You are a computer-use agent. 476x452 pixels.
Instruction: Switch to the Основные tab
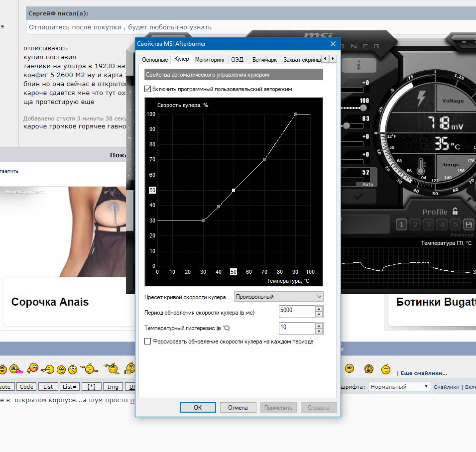[x=155, y=60]
